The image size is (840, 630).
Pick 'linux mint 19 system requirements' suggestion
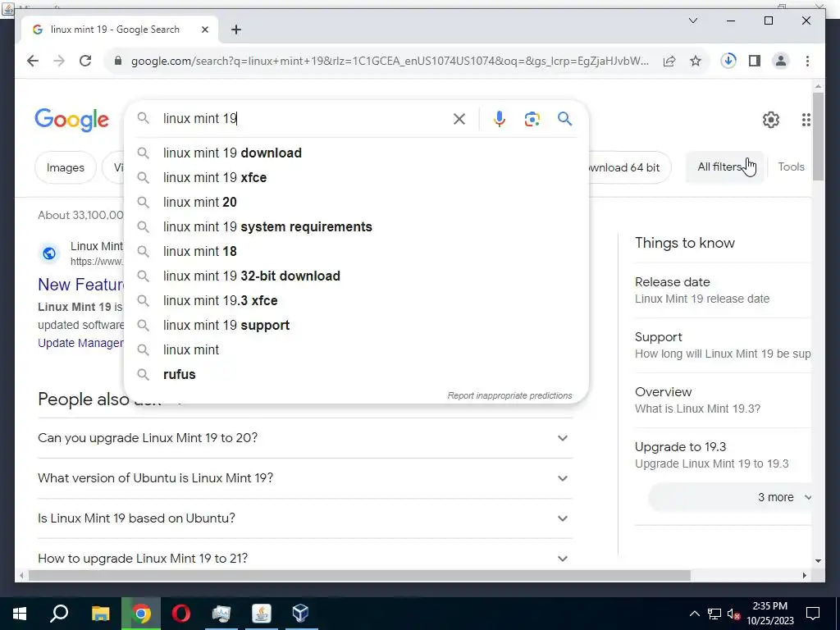[356, 227]
